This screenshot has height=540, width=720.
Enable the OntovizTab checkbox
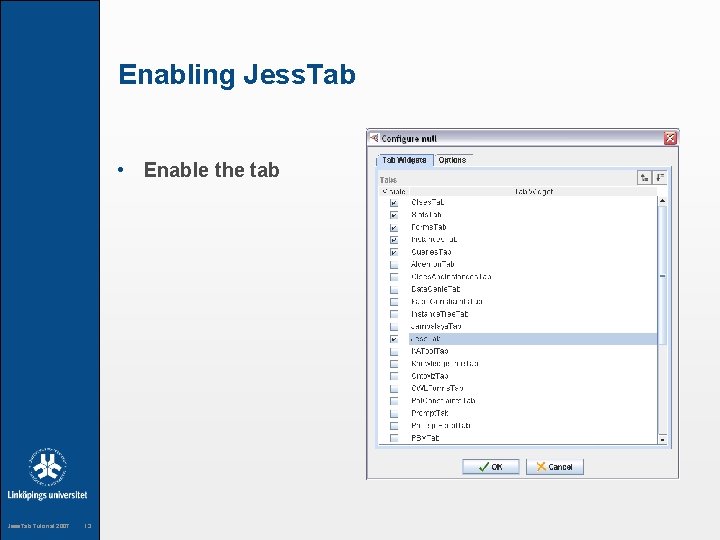[394, 376]
